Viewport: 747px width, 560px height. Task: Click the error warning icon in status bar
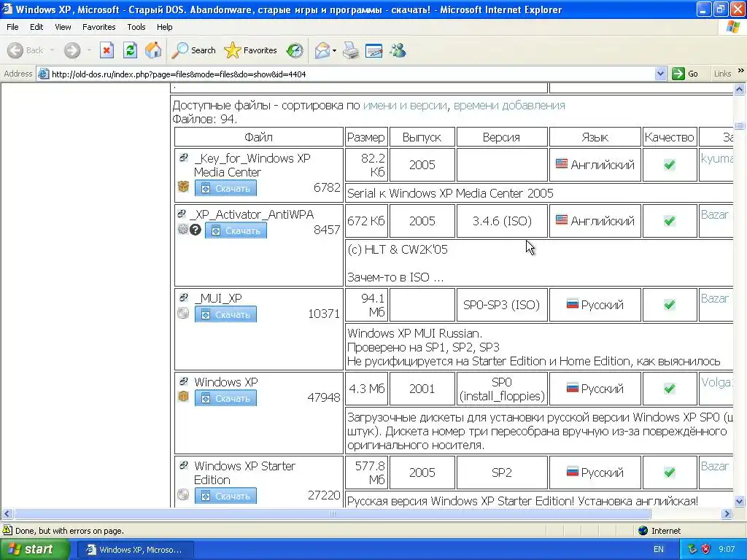7,530
